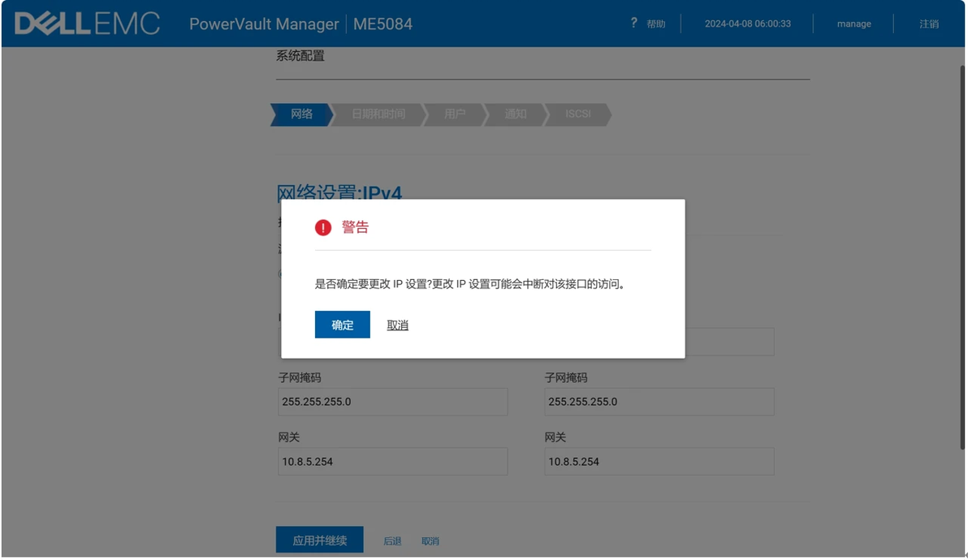Click the 应用并继续 button

(319, 541)
